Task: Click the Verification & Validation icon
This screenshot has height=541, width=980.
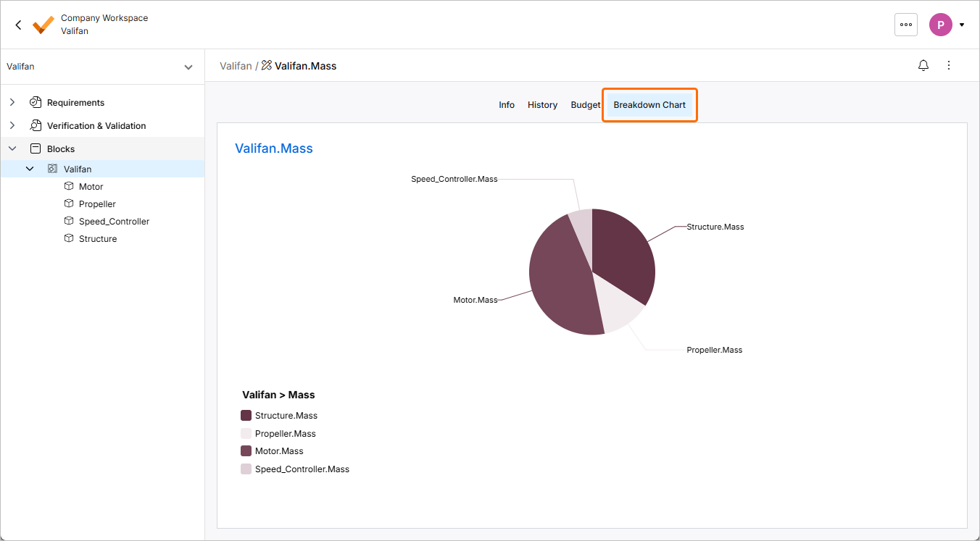Action: 35,125
